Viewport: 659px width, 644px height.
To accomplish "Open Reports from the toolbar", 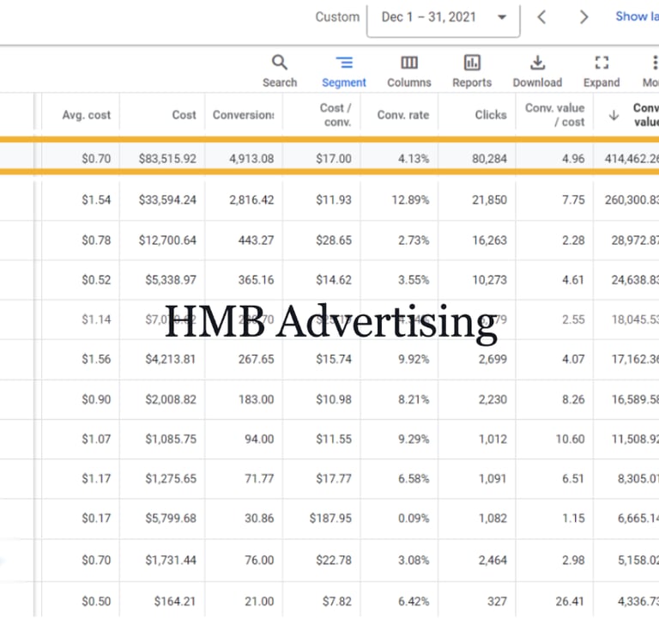I will [x=472, y=71].
